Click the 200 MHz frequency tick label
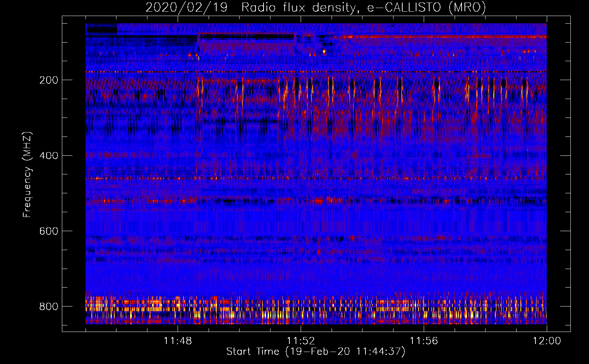 click(49, 80)
